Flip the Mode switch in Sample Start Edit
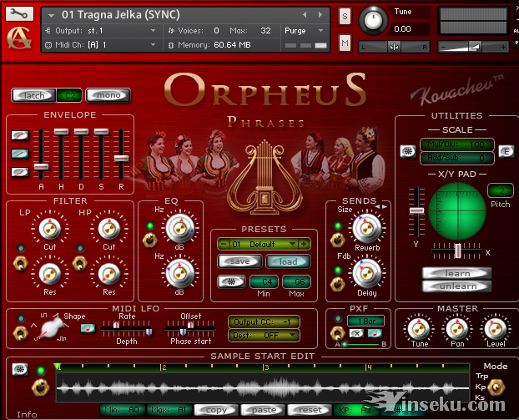 497,387
